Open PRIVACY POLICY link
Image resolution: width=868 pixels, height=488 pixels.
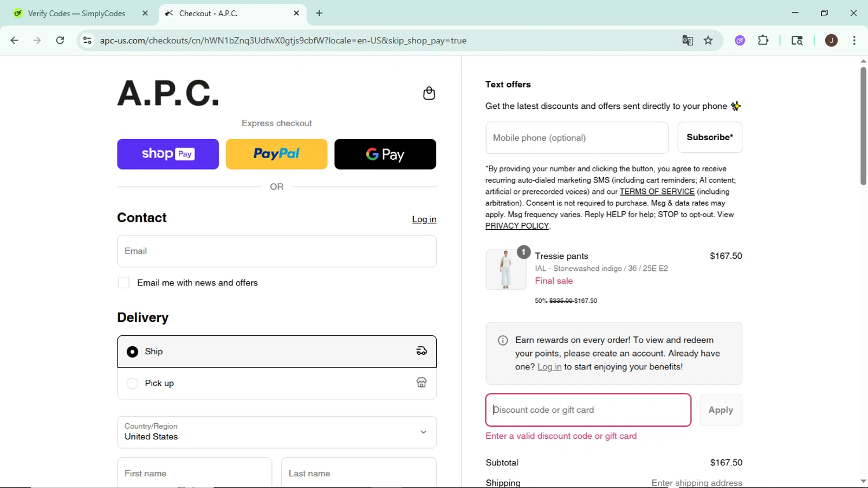(517, 226)
